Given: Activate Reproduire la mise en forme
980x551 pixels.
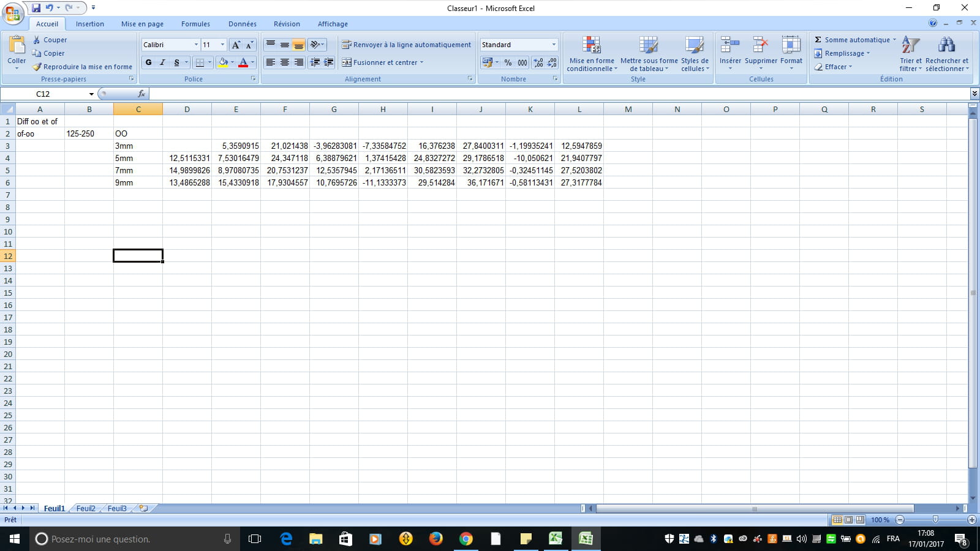Looking at the screenshot, I should 82,67.
